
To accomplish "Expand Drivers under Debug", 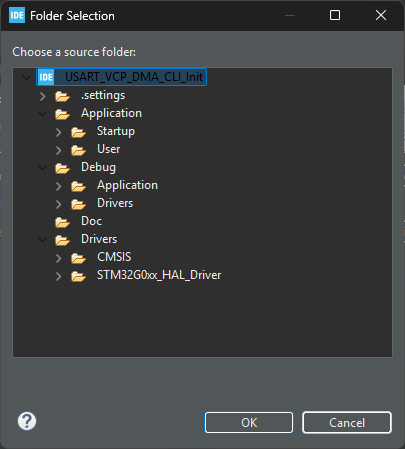I will (x=58, y=204).
